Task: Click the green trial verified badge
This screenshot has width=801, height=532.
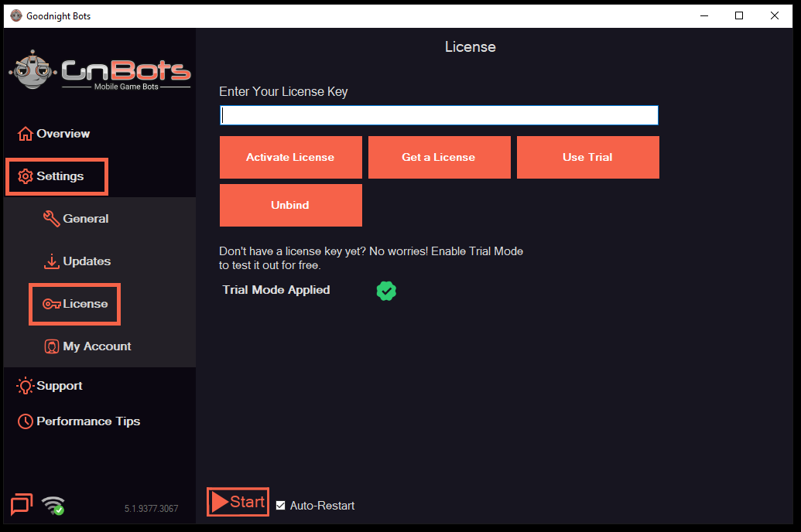Action: [386, 291]
